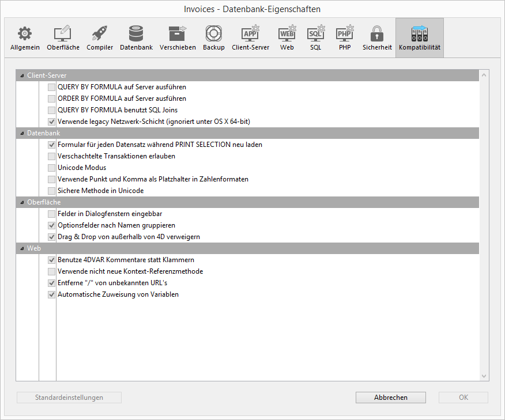Switch to the Web tab

pos(287,38)
